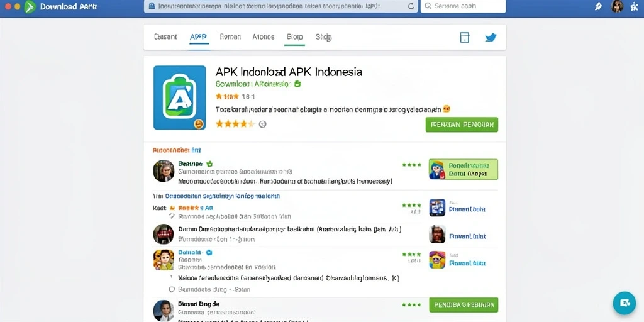Go to the Mones tab
Viewport: 644px width, 322px height.
[x=264, y=36]
